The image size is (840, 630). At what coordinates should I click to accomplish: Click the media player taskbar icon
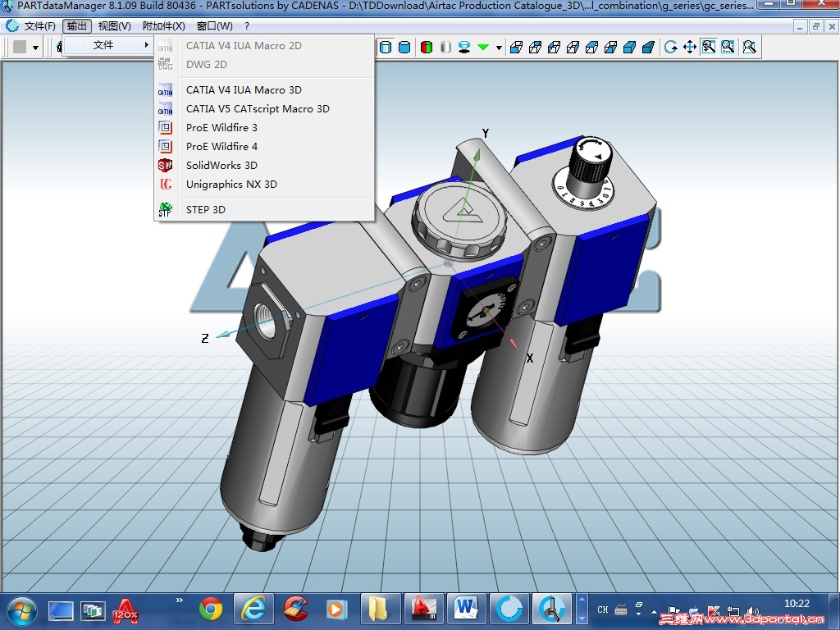coord(337,609)
